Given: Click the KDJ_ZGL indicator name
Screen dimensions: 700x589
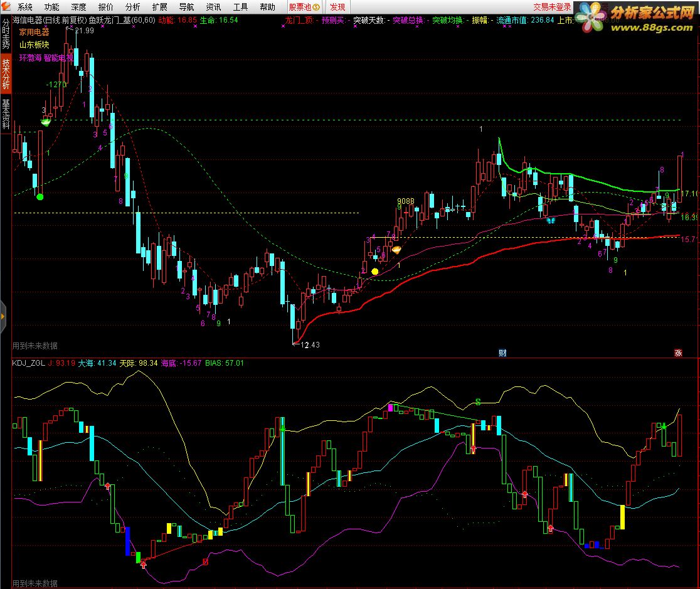Looking at the screenshot, I should [x=29, y=363].
